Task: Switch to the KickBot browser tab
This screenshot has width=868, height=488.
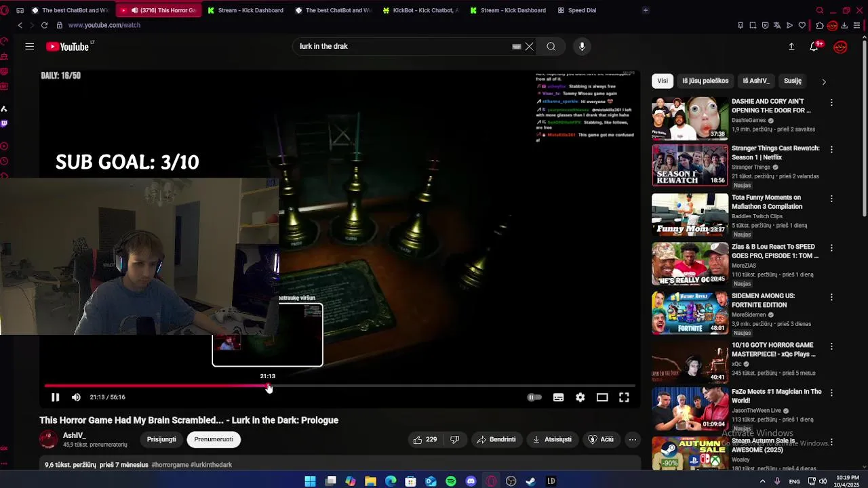Action: point(421,10)
